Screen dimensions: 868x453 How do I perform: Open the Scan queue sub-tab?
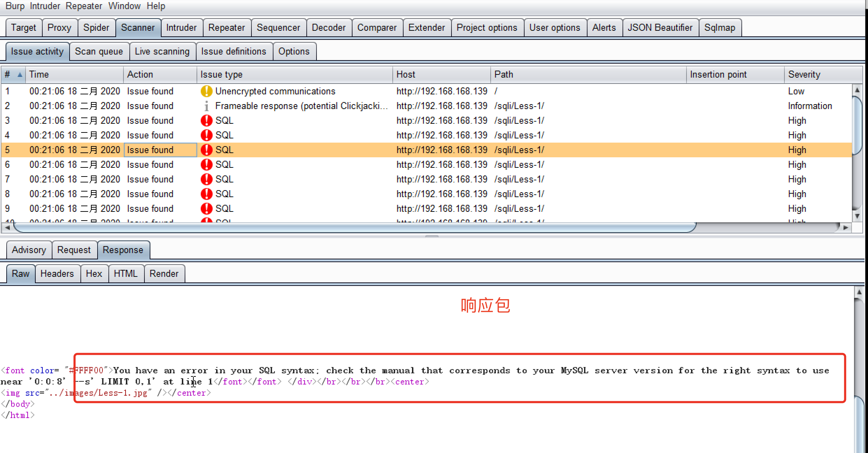pos(99,51)
